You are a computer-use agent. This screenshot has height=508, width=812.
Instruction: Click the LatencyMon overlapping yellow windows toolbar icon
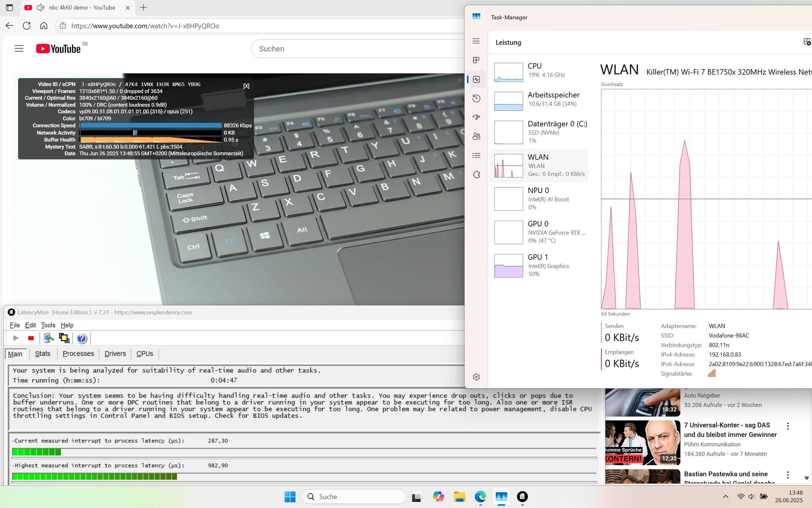coord(64,338)
